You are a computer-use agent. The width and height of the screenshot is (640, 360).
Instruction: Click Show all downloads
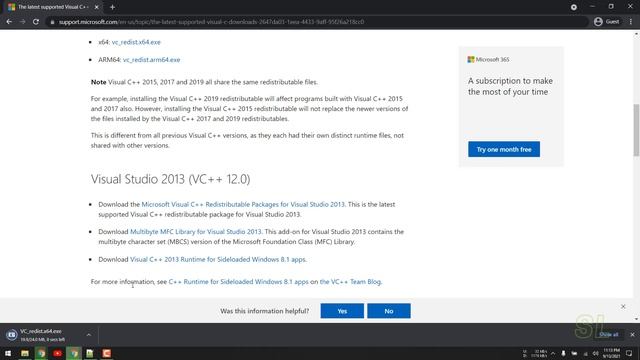[609, 335]
